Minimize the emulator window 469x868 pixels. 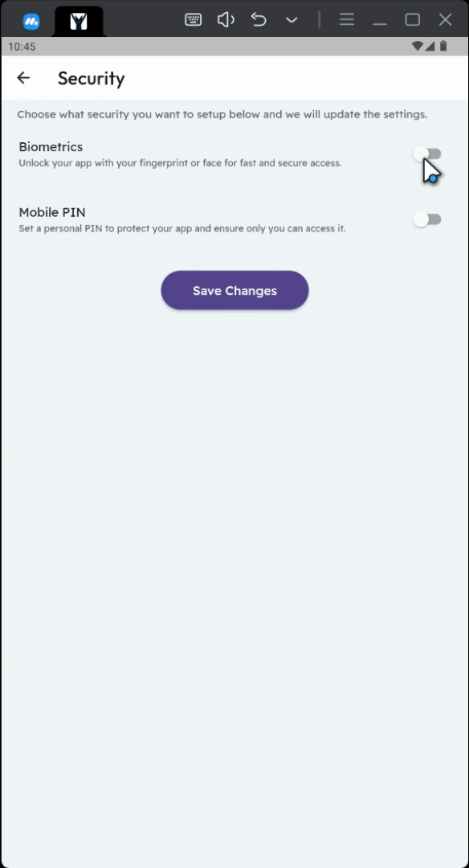pos(379,20)
